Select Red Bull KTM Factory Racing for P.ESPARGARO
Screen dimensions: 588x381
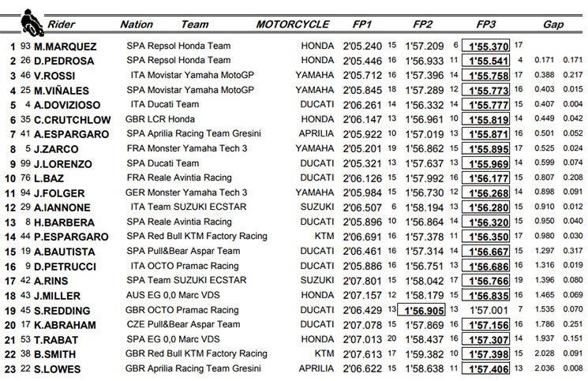tap(205, 237)
